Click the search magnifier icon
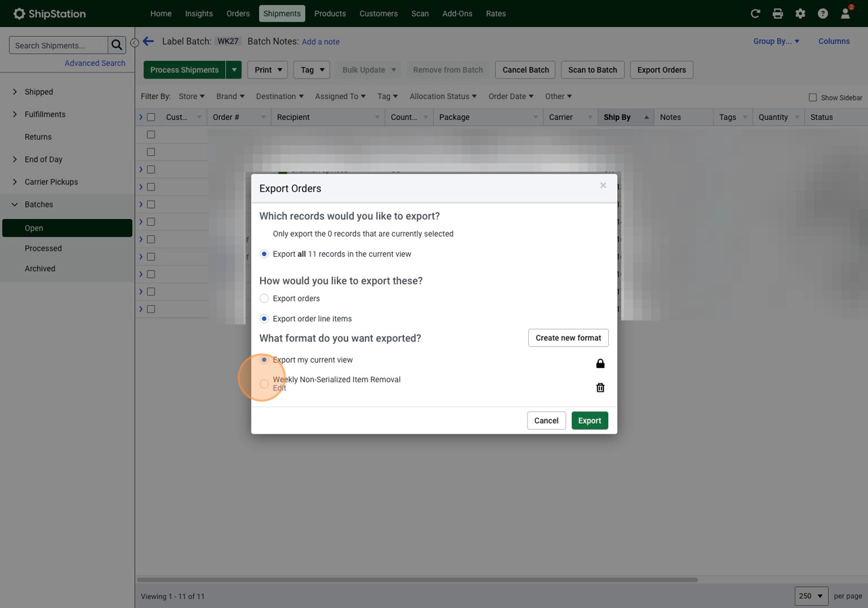Screen dimensions: 868x608 (x=117, y=45)
